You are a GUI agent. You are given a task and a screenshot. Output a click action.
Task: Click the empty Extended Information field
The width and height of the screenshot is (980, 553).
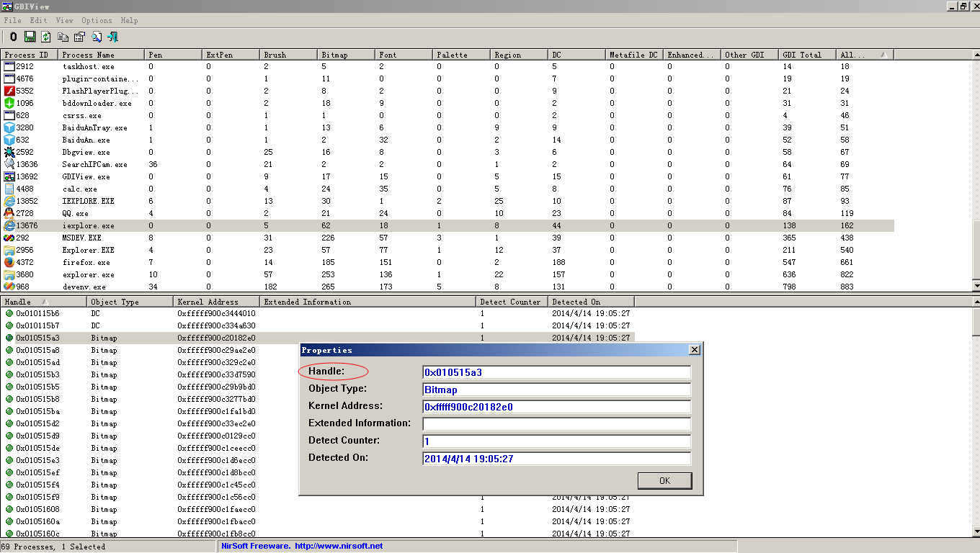tap(557, 424)
